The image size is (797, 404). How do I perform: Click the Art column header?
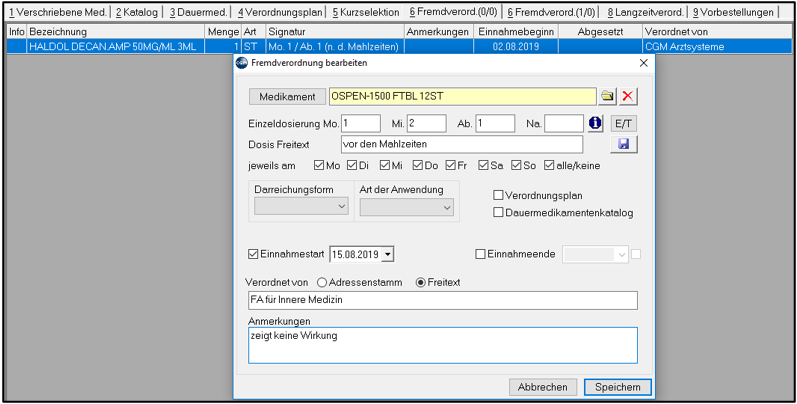(x=254, y=32)
